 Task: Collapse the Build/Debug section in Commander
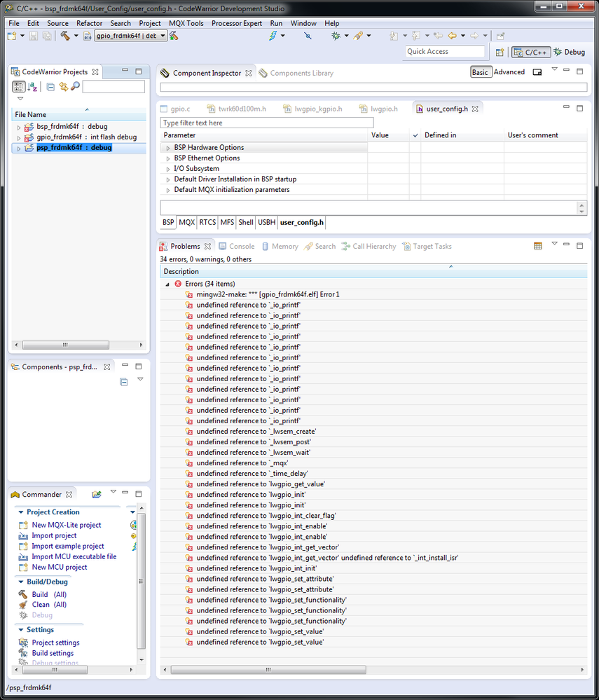[x=20, y=582]
